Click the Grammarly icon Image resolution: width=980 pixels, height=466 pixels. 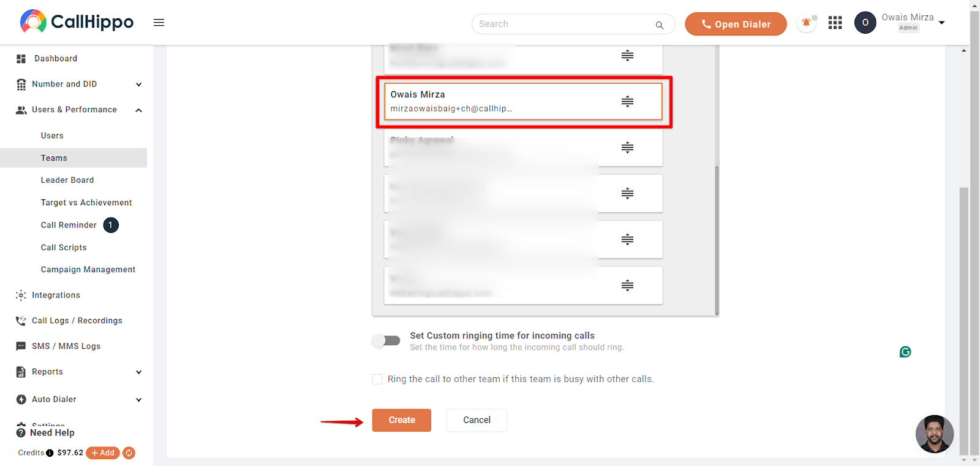click(x=905, y=352)
